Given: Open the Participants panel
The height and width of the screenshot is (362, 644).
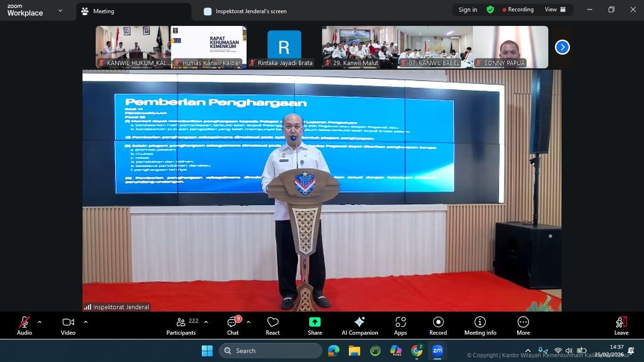Looking at the screenshot, I should pos(181,326).
